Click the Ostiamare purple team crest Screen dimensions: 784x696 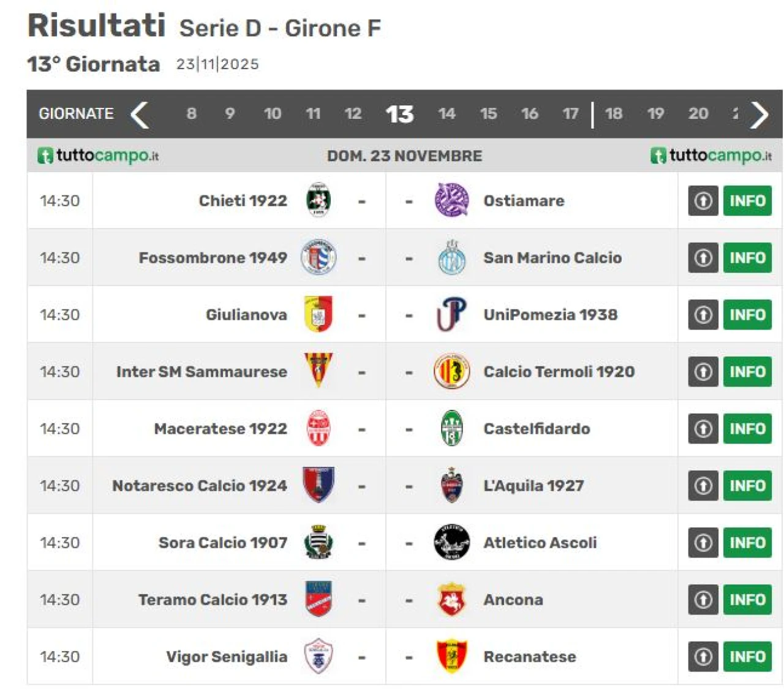[x=451, y=200]
